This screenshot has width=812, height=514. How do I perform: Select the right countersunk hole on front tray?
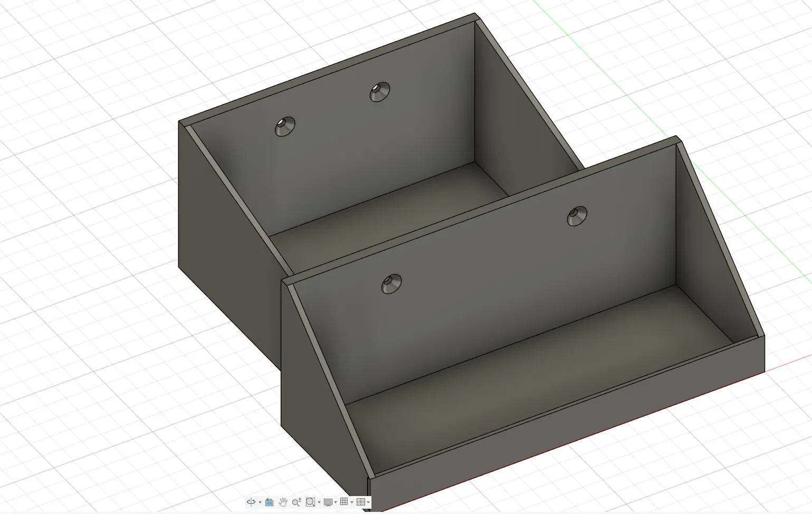[x=577, y=216]
